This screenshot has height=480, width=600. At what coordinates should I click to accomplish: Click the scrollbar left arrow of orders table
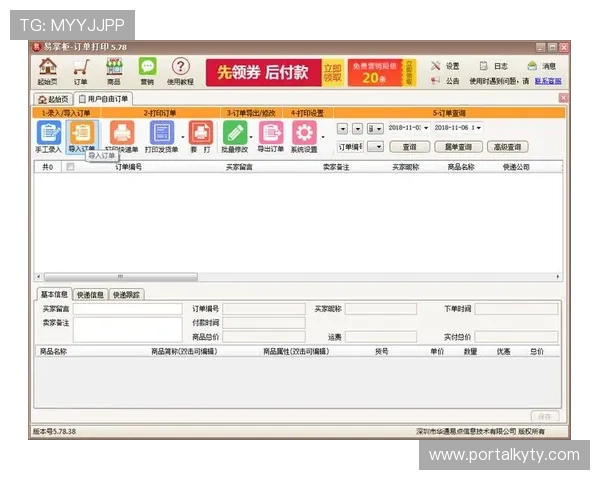[38, 276]
